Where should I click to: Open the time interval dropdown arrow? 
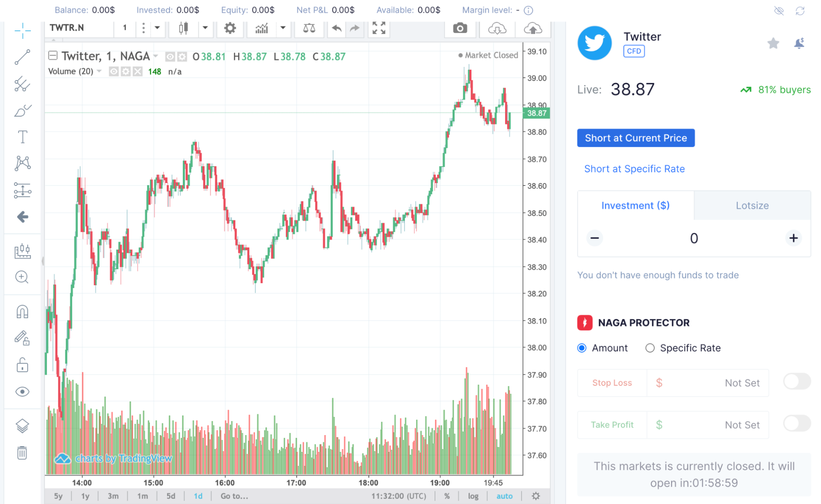pos(157,28)
